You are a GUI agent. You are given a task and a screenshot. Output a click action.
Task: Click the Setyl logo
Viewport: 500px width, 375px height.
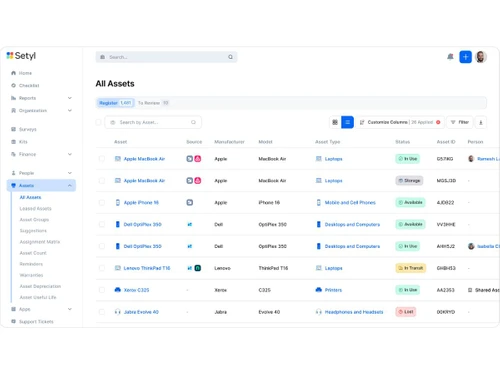pos(21,56)
